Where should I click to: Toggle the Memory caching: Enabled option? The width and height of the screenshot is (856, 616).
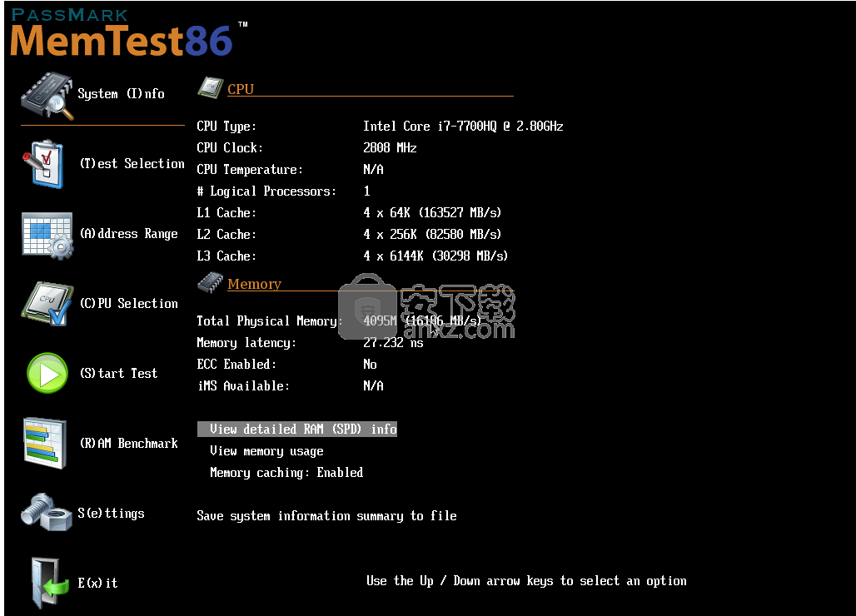click(286, 473)
